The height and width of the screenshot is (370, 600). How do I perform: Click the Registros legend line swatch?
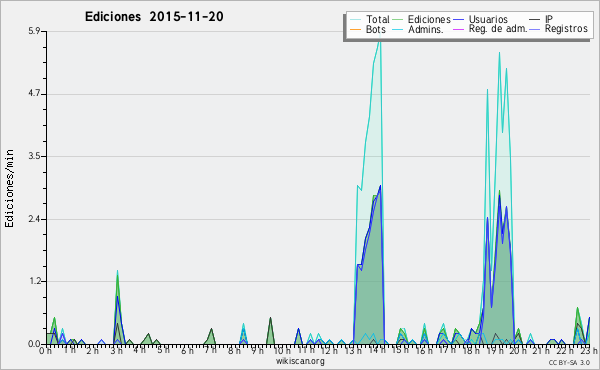pyautogui.click(x=535, y=29)
